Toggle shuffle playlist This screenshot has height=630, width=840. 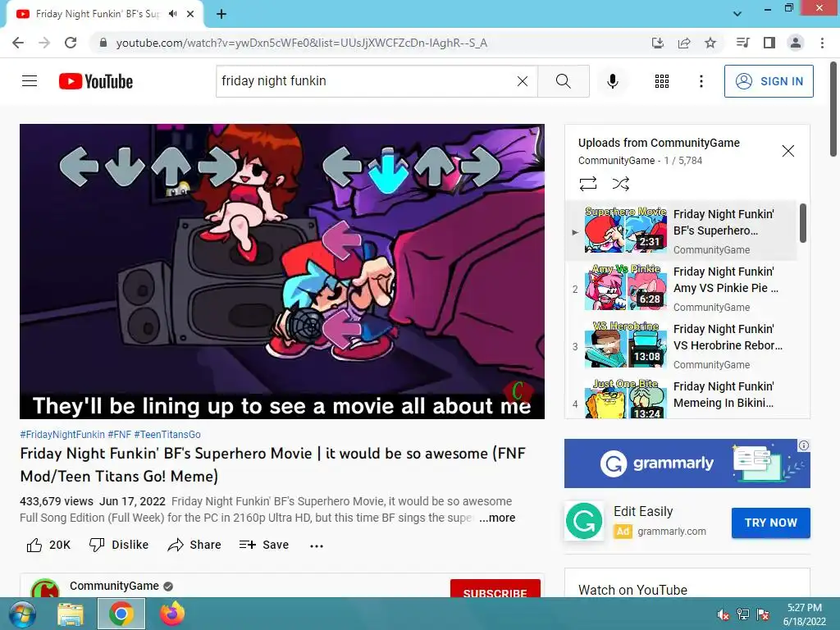coord(620,184)
